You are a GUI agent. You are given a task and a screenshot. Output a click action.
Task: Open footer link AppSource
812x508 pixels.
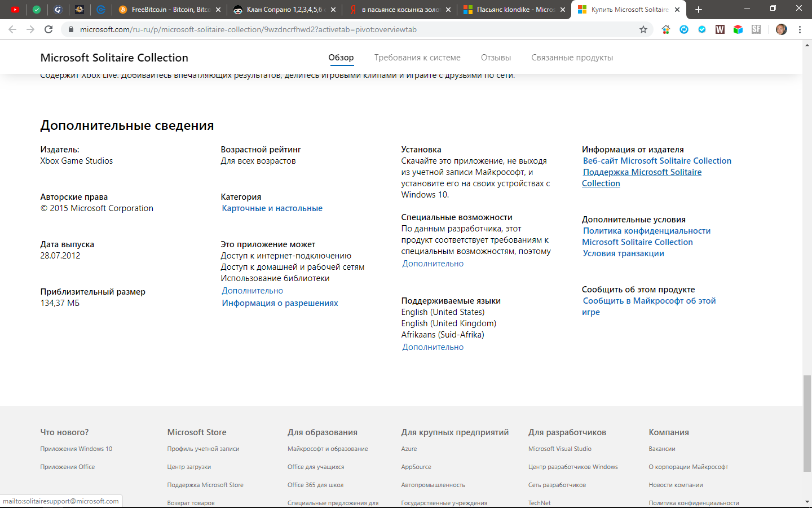(416, 467)
